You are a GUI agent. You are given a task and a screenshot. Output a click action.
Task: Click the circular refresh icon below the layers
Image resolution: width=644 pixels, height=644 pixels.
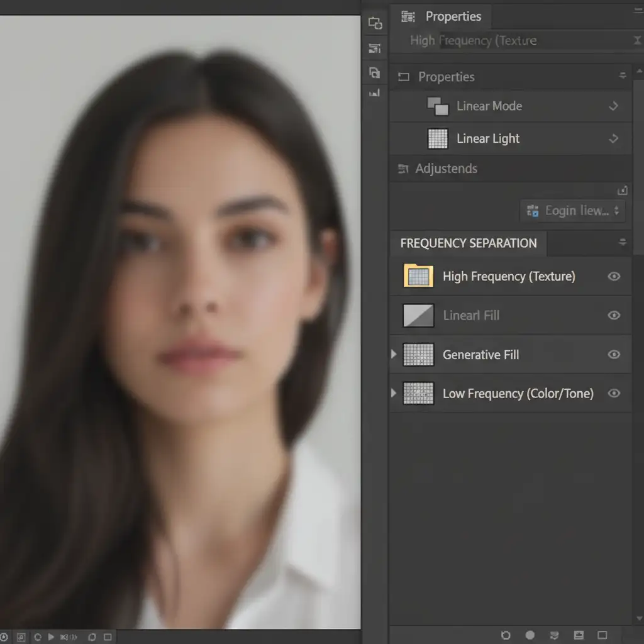[x=506, y=635]
